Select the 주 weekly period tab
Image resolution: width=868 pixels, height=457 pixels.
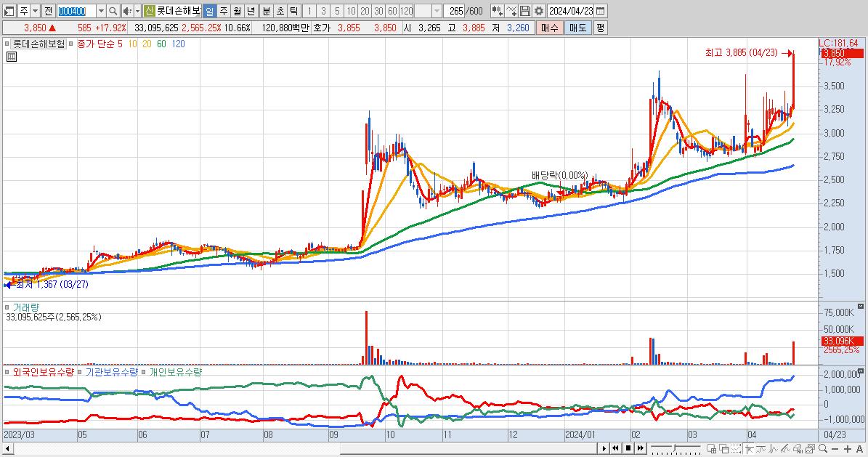point(224,10)
